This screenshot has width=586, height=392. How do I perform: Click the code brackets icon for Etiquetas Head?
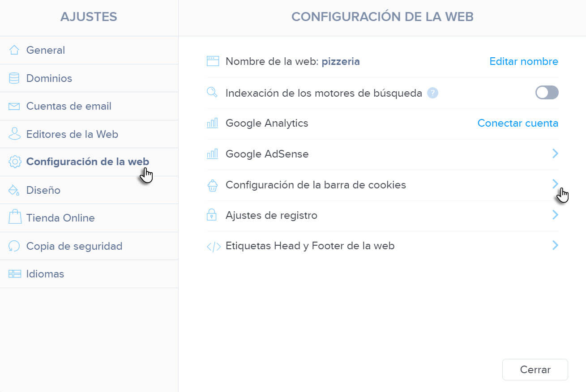coord(214,247)
